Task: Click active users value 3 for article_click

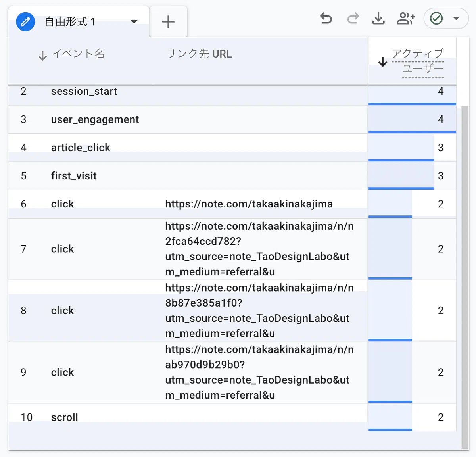Action: (x=440, y=148)
